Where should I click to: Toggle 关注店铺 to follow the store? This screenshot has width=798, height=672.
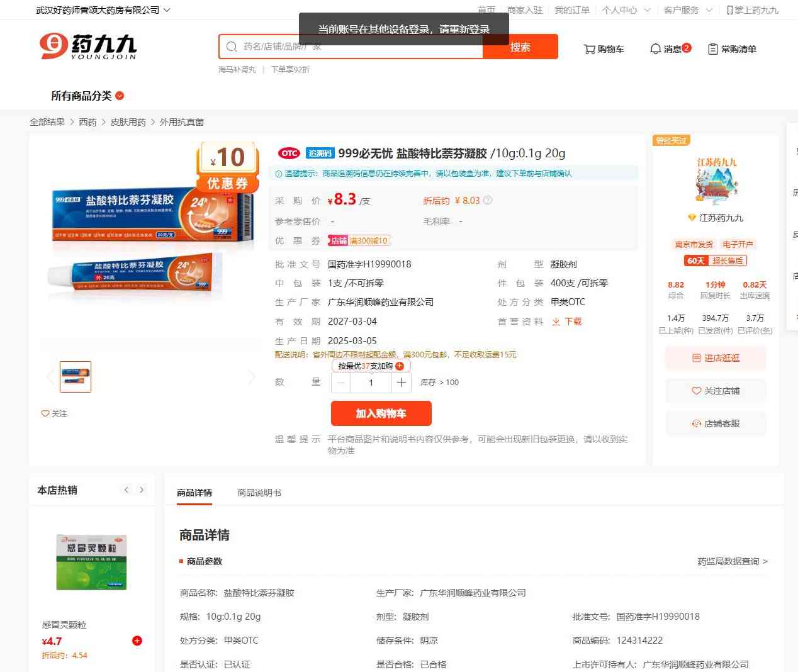[x=716, y=391]
